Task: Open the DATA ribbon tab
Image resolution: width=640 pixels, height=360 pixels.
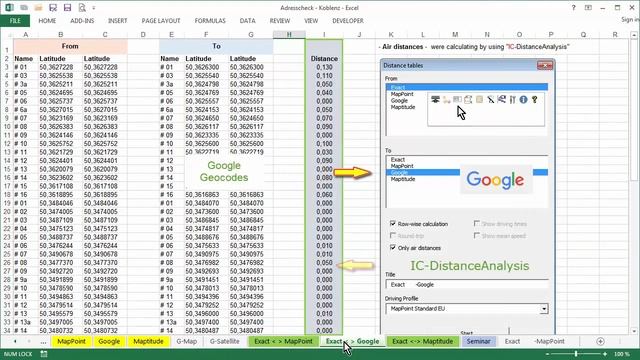Action: pos(247,21)
